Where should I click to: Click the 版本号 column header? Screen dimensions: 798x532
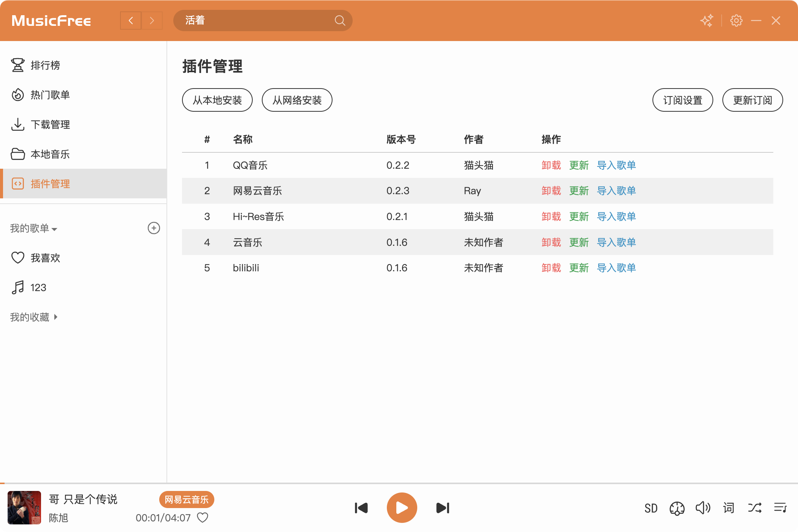coord(401,139)
